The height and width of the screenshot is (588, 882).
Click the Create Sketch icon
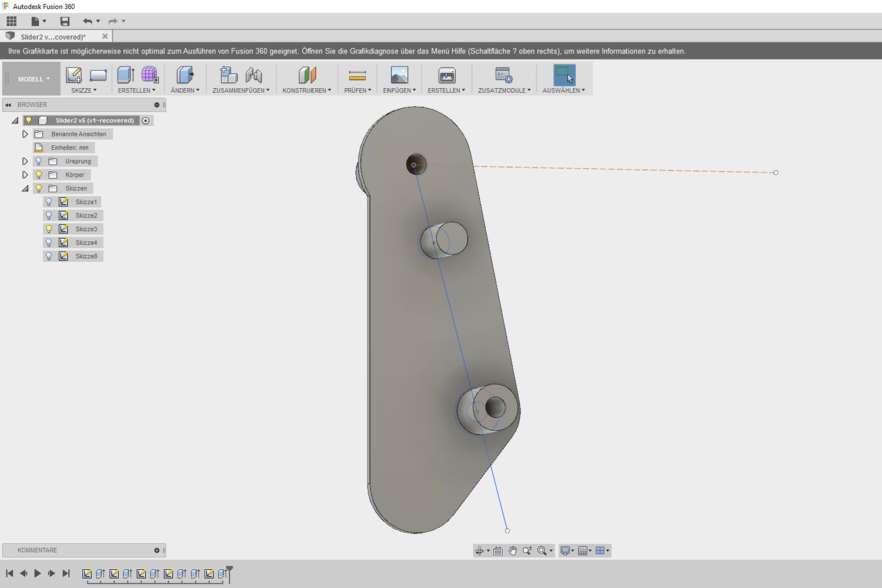click(74, 75)
